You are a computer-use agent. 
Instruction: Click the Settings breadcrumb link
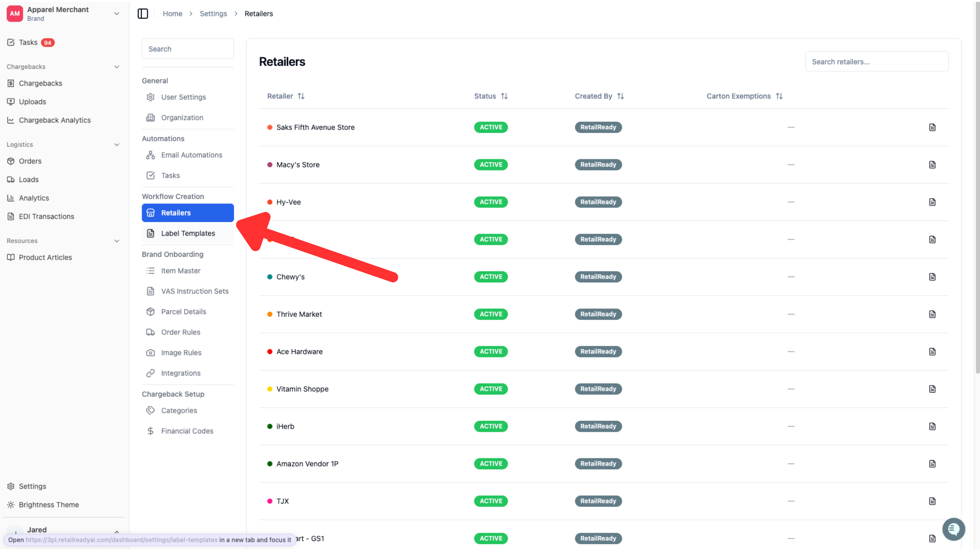pos(213,14)
